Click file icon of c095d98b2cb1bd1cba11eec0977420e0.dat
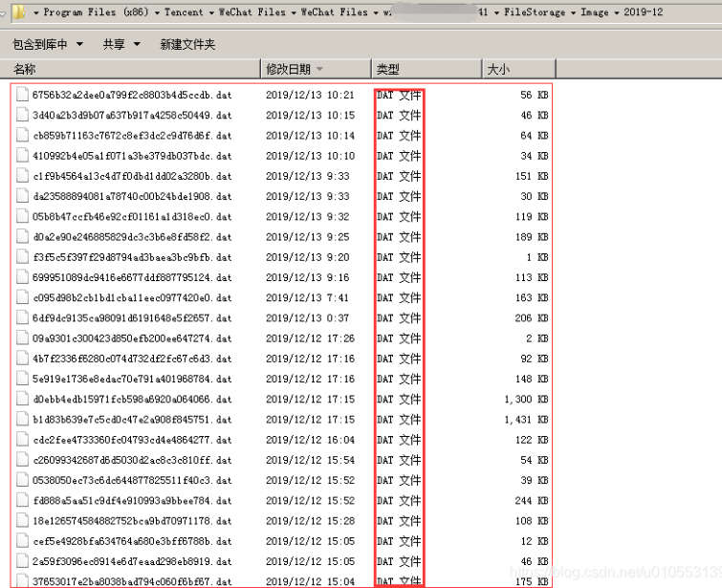 pyautogui.click(x=22, y=297)
